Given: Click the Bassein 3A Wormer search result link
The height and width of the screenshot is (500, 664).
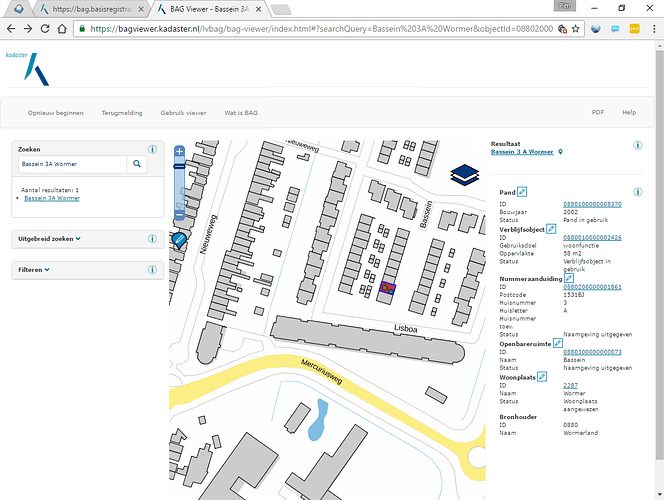Looking at the screenshot, I should (52, 198).
